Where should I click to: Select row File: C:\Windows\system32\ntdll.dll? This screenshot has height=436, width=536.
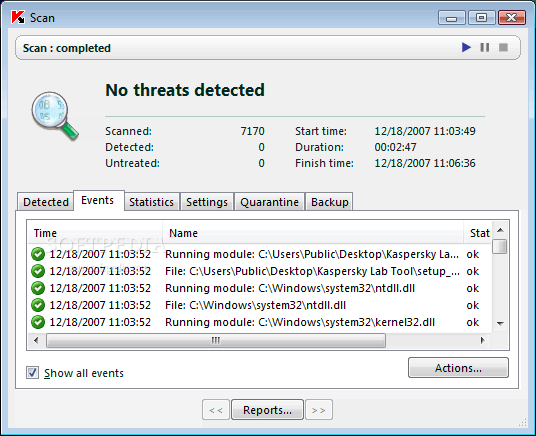(x=260, y=305)
